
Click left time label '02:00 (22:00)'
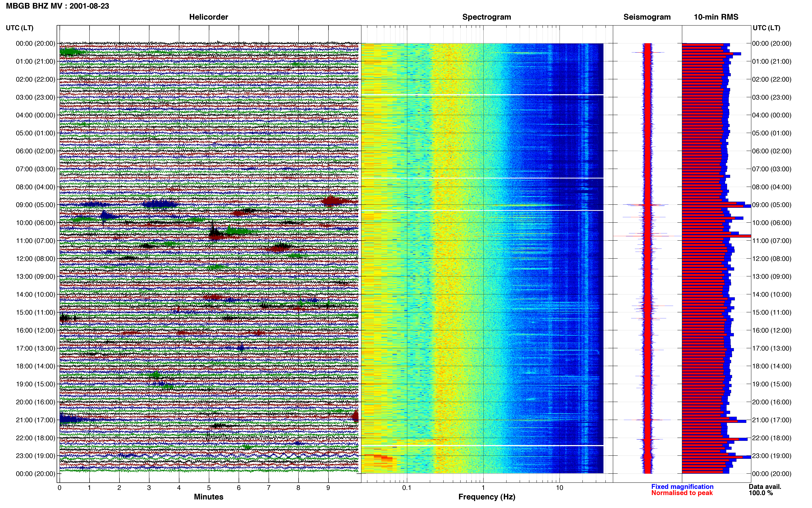[36, 79]
